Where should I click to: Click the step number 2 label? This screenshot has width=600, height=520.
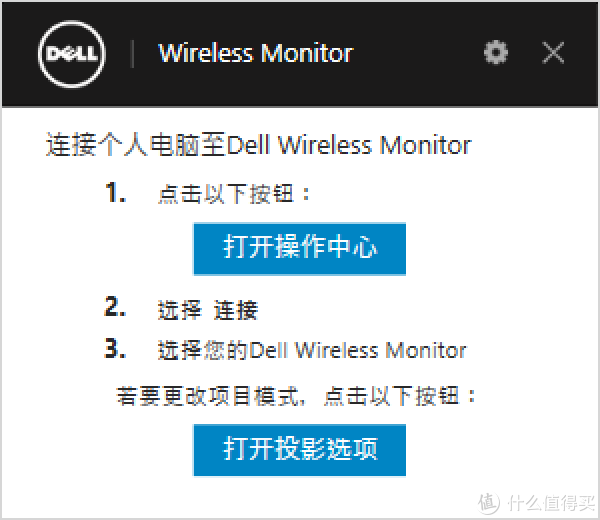(115, 307)
